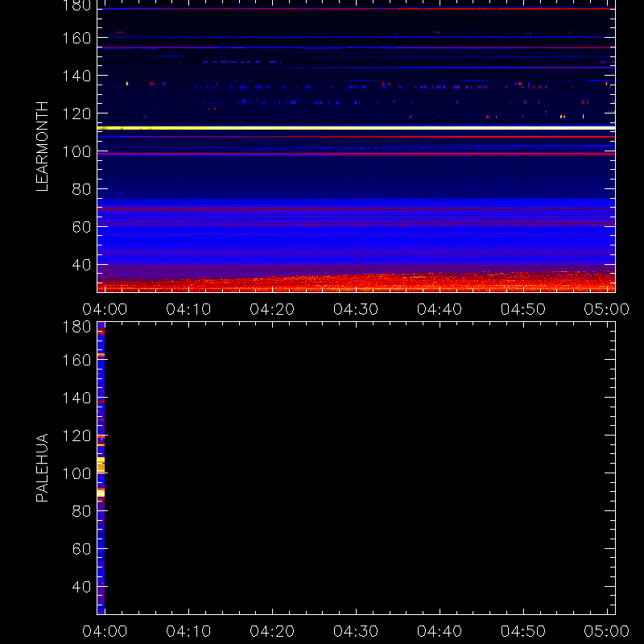
Task: Click the 05:00 label under the Palehua plot
Action: click(x=607, y=631)
